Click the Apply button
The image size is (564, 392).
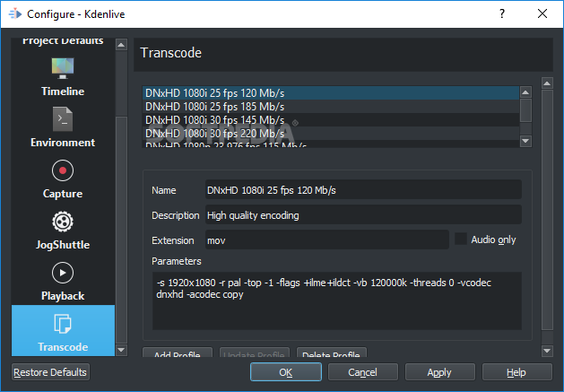pyautogui.click(x=439, y=372)
